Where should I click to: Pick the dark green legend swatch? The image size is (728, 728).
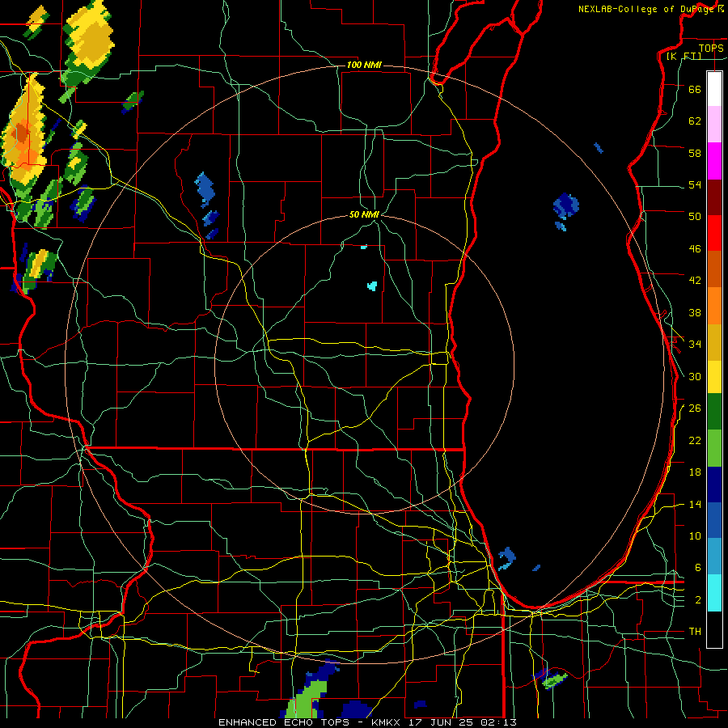click(714, 412)
